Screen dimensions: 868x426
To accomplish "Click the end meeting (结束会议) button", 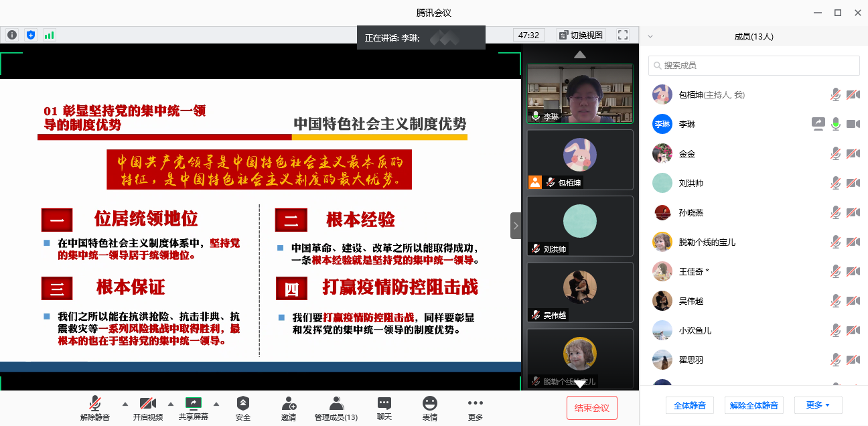I will click(x=591, y=408).
